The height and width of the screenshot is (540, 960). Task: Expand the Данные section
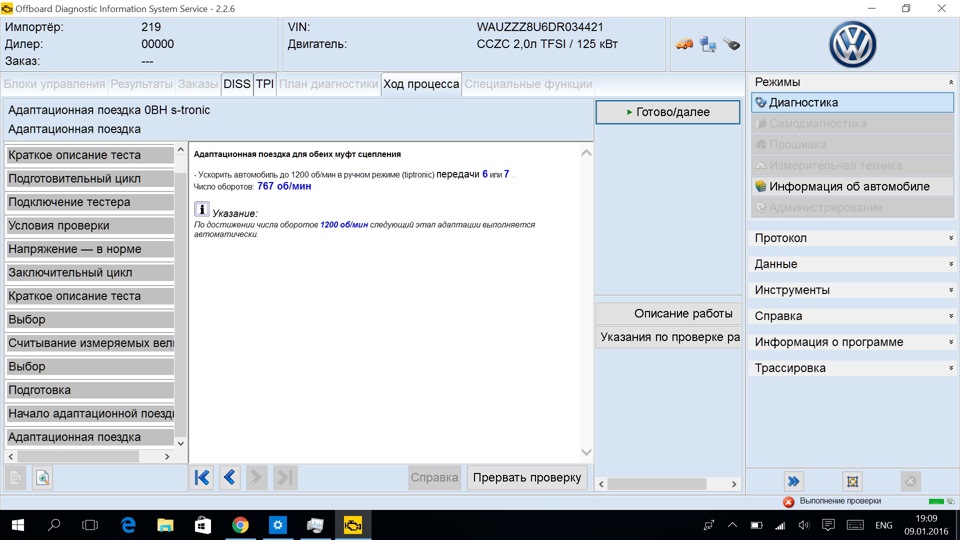tap(951, 264)
